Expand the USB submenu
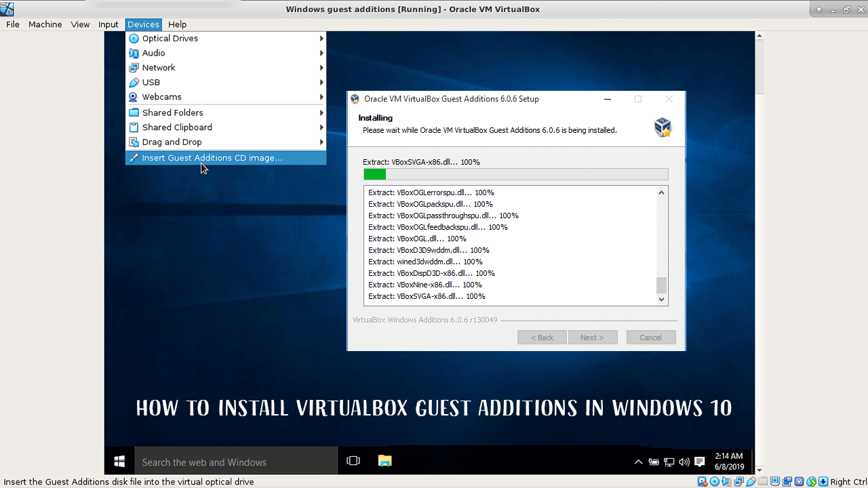Screen dimensions: 868x488 [x=226, y=82]
